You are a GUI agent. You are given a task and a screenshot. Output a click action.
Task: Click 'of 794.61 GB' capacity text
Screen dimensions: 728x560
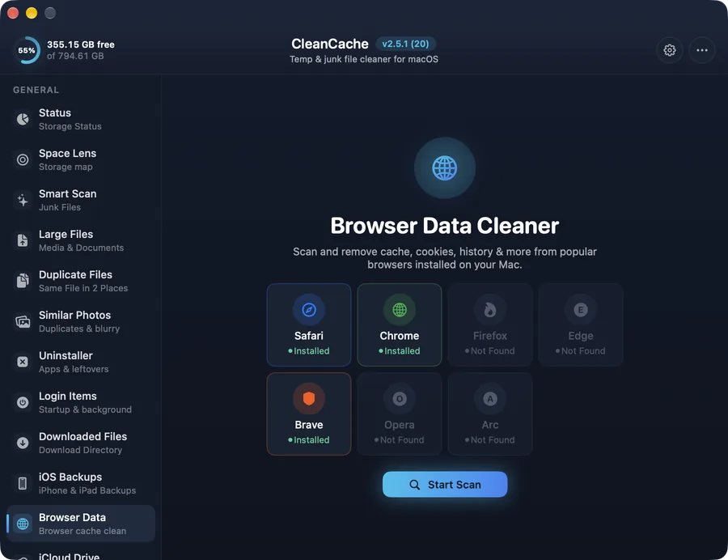point(75,56)
